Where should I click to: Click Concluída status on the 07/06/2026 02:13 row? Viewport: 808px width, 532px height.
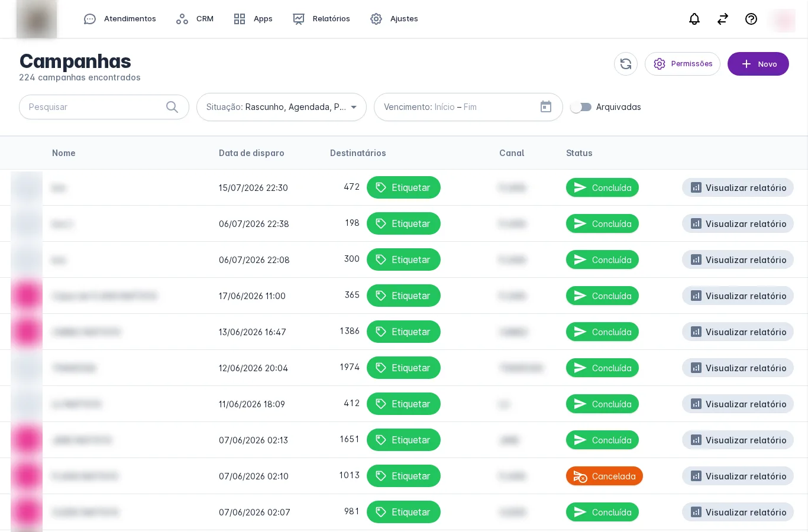click(602, 440)
